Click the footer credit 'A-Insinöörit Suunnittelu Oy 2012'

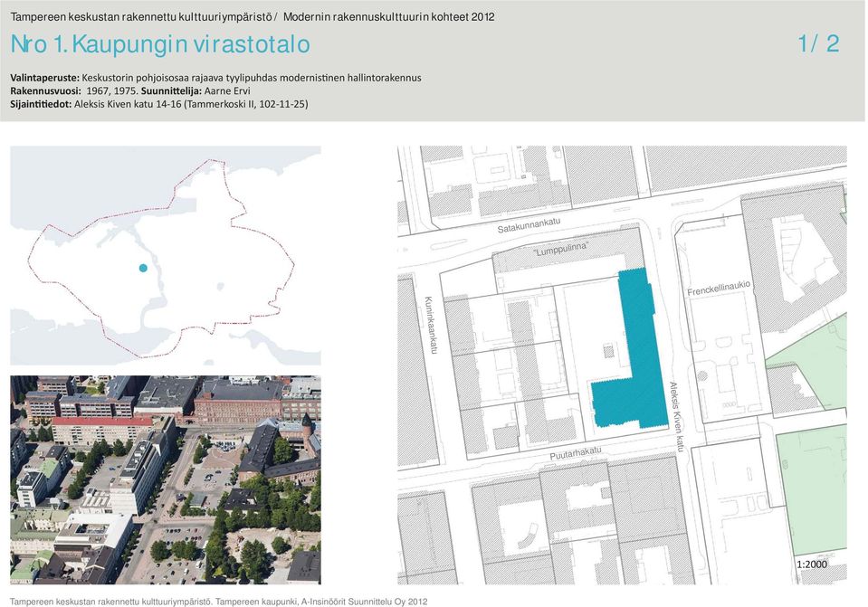(364, 602)
